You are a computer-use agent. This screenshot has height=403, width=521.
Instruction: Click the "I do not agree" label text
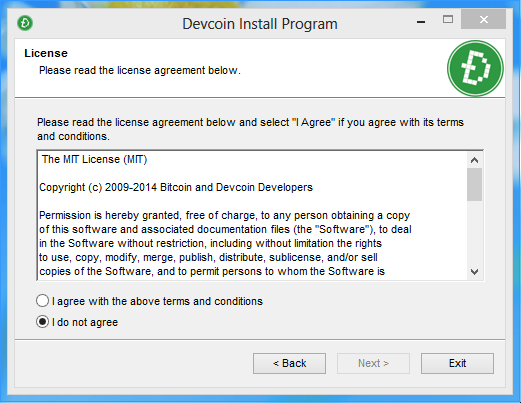(x=85, y=322)
